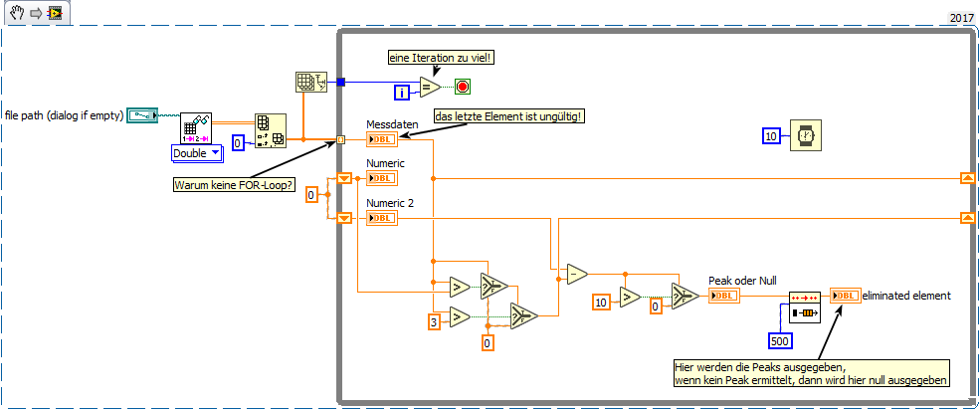Click the Read Delimited Spreadsheet VI icon
The width and height of the screenshot is (980, 410).
click(196, 128)
